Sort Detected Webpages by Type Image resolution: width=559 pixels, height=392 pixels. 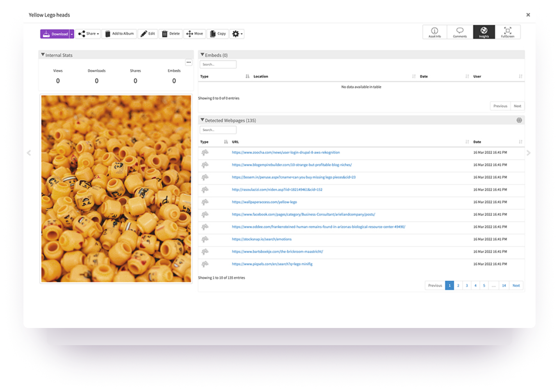coord(214,142)
